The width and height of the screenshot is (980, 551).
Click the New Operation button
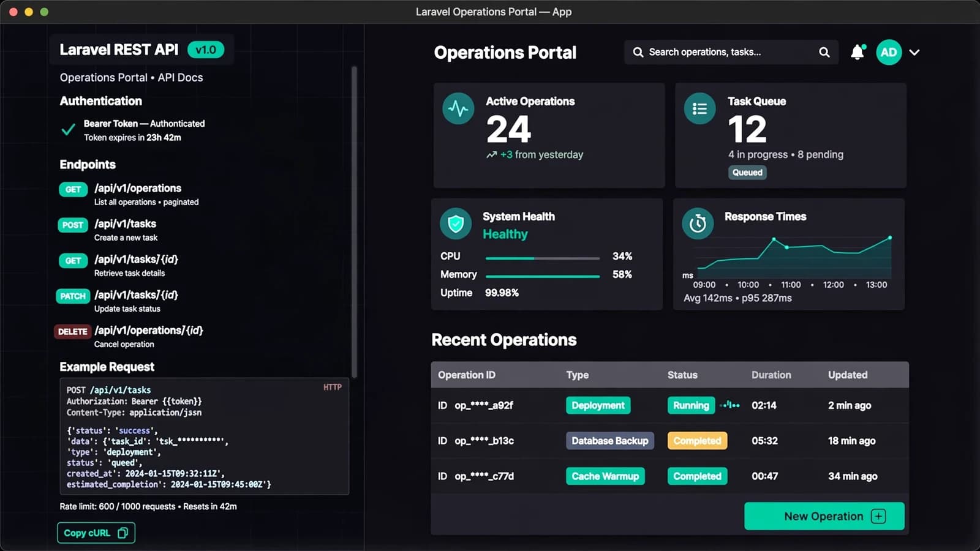tap(824, 516)
